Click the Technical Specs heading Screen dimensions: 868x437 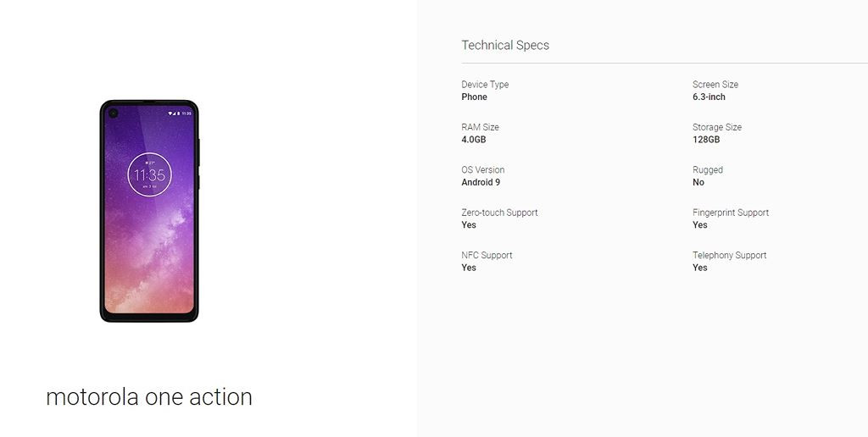(x=505, y=45)
